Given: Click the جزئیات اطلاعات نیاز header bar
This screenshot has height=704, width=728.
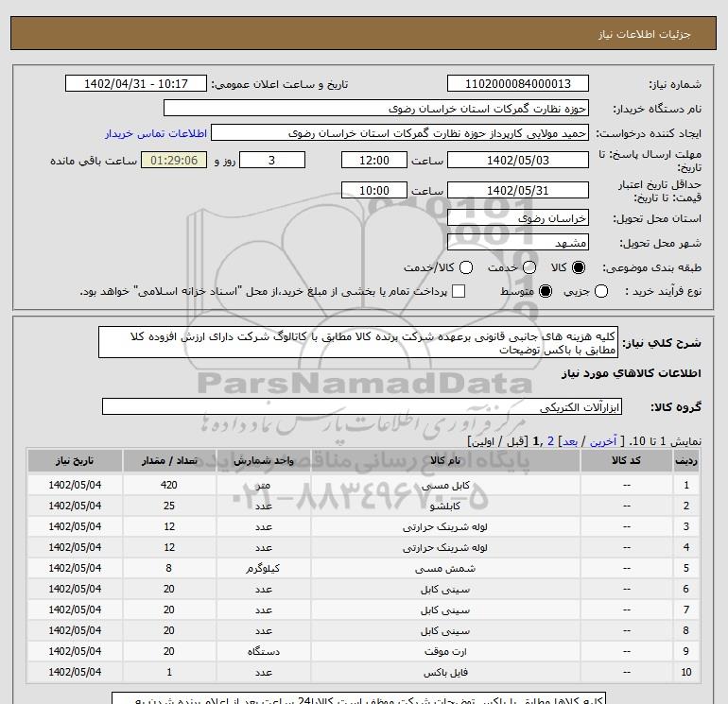Looking at the screenshot, I should pos(364,33).
